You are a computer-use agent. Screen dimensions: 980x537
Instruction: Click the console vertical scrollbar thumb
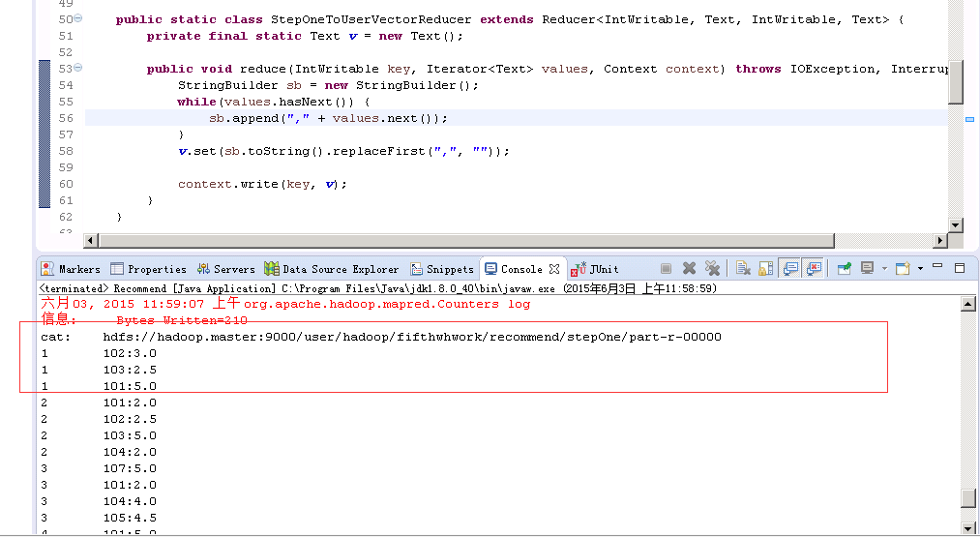968,497
